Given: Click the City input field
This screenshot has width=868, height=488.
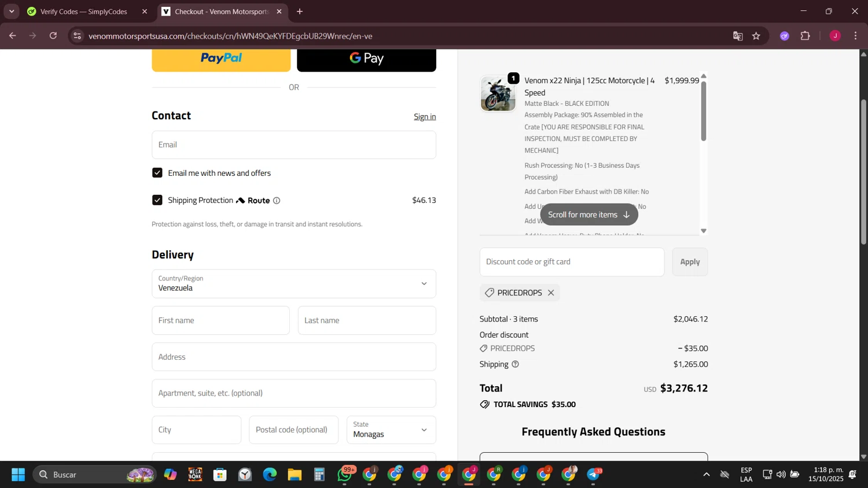Looking at the screenshot, I should (196, 430).
